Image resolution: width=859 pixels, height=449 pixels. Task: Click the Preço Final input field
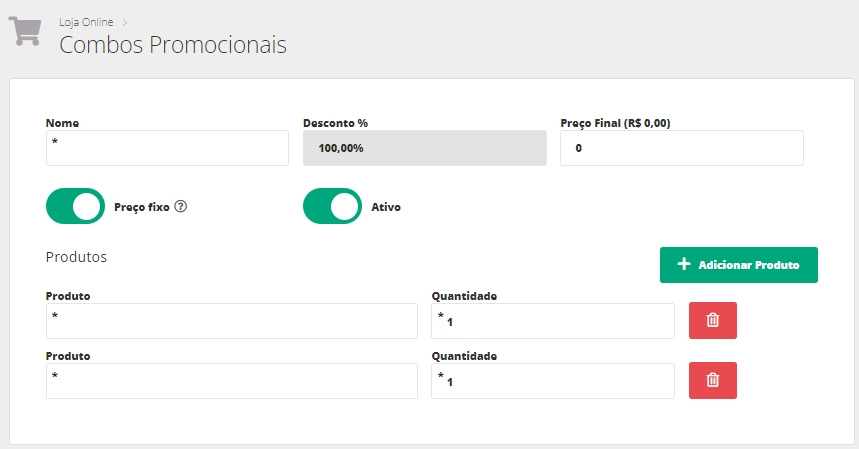coord(681,148)
